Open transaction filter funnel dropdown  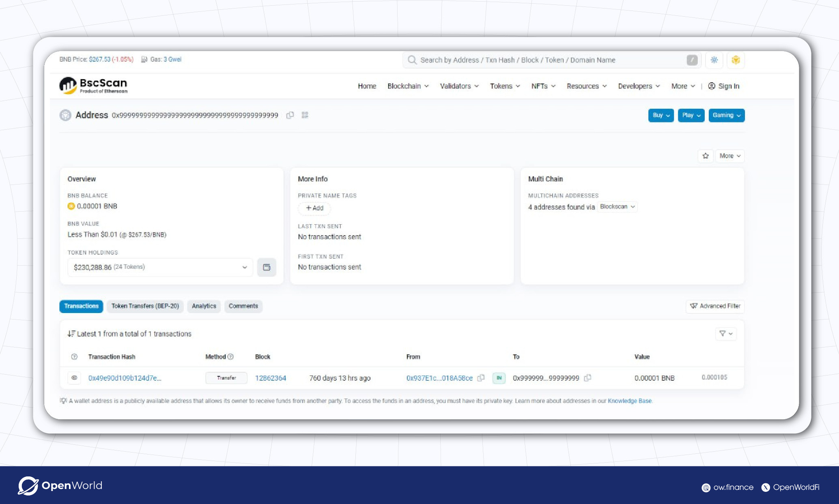(x=726, y=334)
